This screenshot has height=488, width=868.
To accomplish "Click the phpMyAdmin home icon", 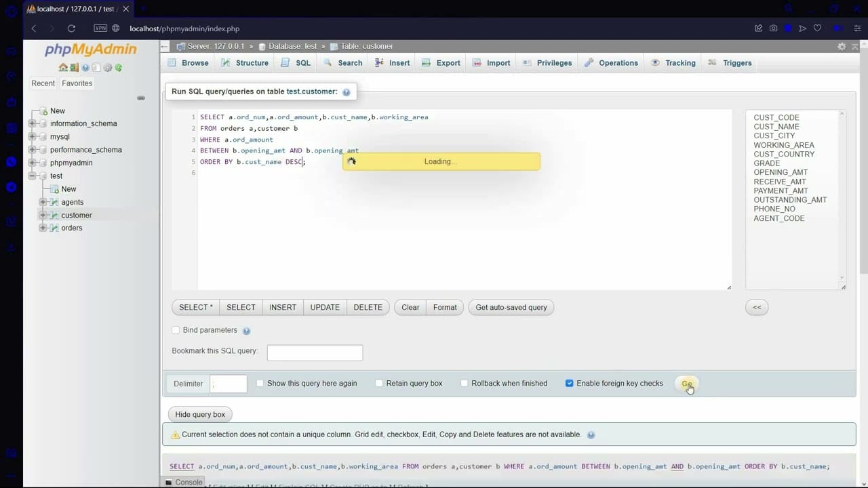I will (x=63, y=68).
